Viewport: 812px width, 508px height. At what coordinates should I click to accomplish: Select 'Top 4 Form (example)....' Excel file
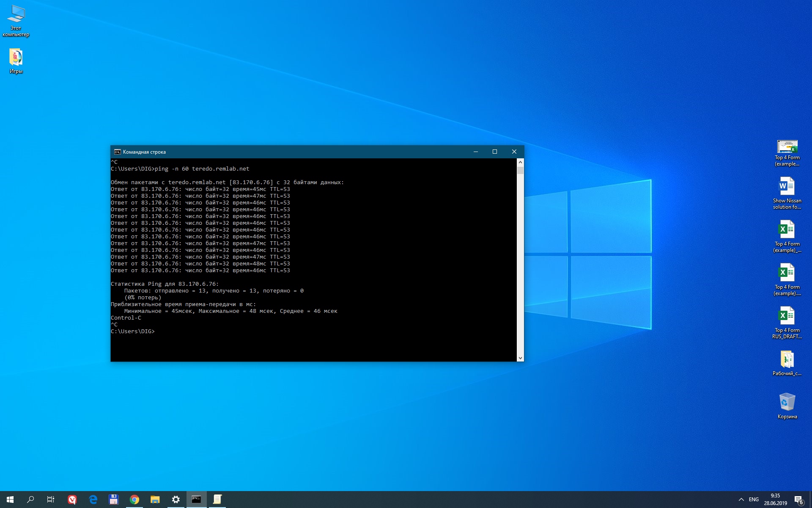tap(787, 279)
